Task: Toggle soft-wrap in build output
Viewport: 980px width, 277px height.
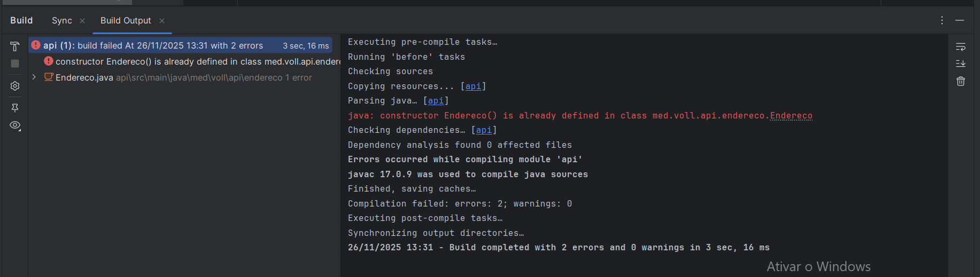Action: tap(960, 46)
